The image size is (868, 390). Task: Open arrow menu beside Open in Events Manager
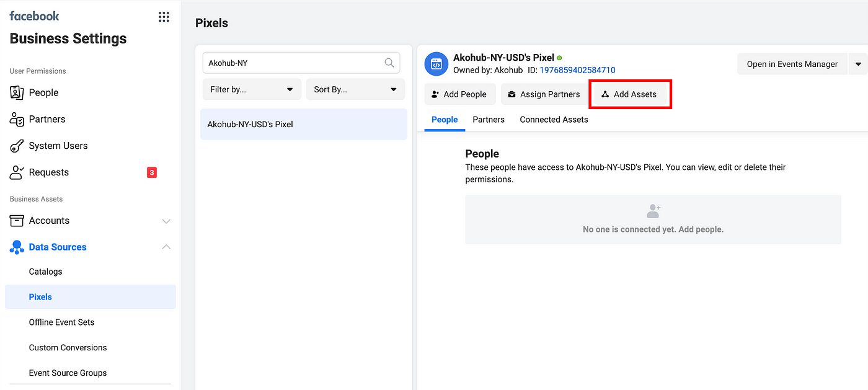[858, 64]
